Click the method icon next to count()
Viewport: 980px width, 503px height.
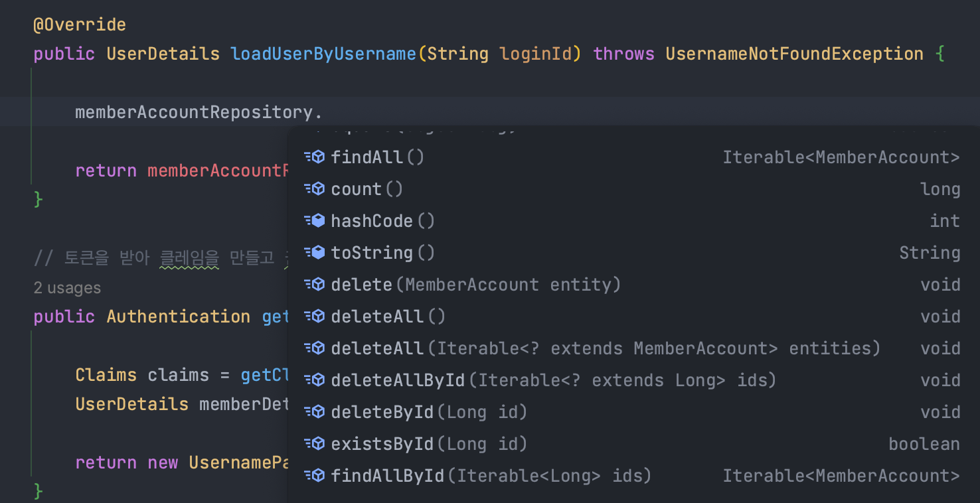(315, 188)
